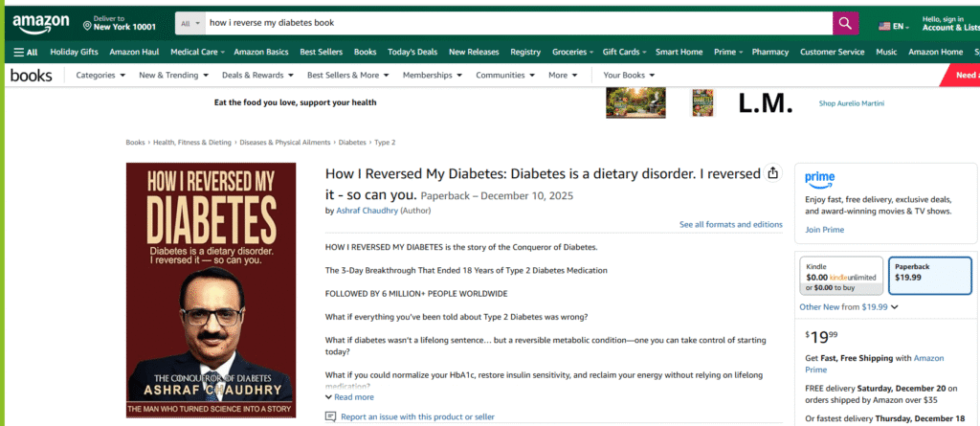Select the Paperback $19.99 format

930,276
